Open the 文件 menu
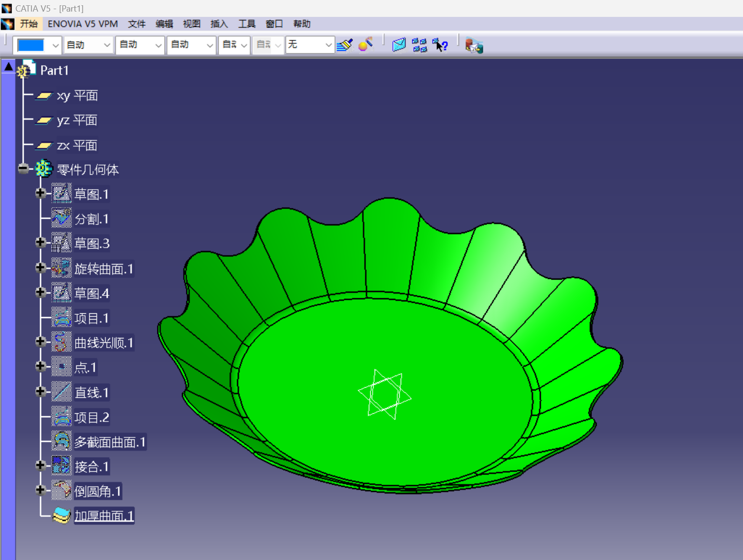743x560 pixels. [137, 24]
